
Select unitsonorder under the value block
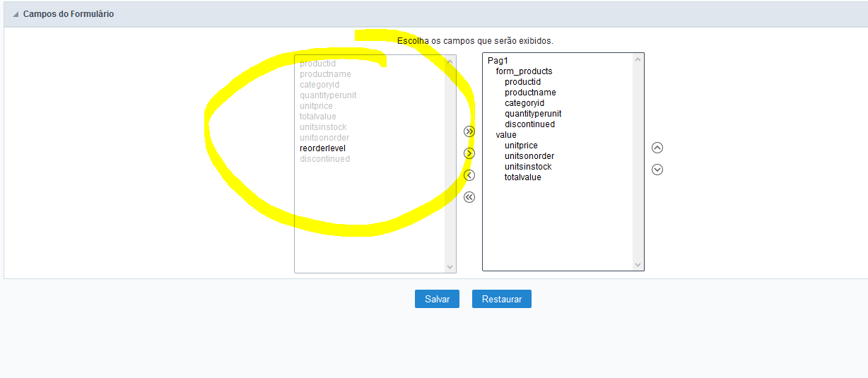[x=529, y=156]
